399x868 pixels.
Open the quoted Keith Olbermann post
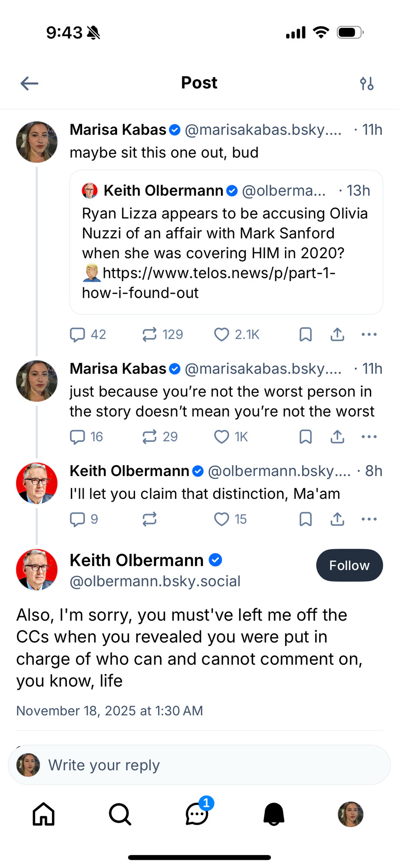pos(226,242)
